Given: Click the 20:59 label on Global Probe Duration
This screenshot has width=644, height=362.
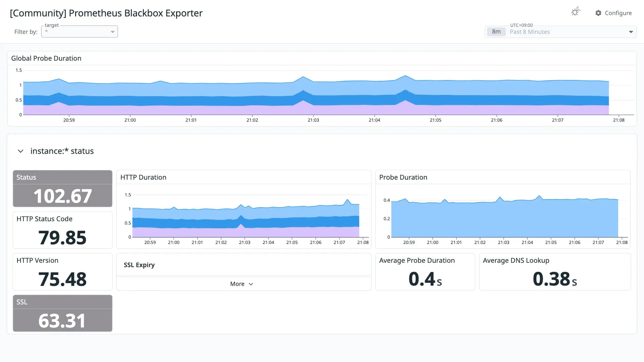Looking at the screenshot, I should (x=69, y=120).
